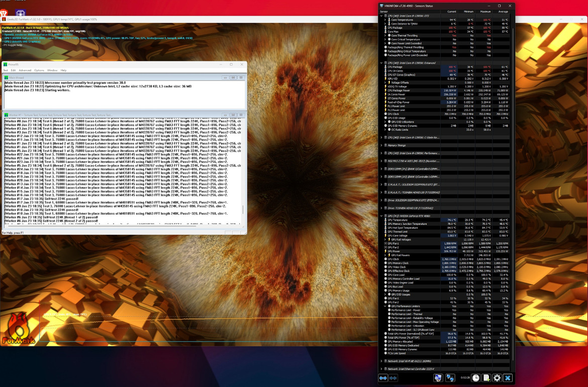Viewport: 588px width, 387px height.
Task: Click the Prime95 'Starting workers.' log line
Action: pyautogui.click(x=38, y=90)
